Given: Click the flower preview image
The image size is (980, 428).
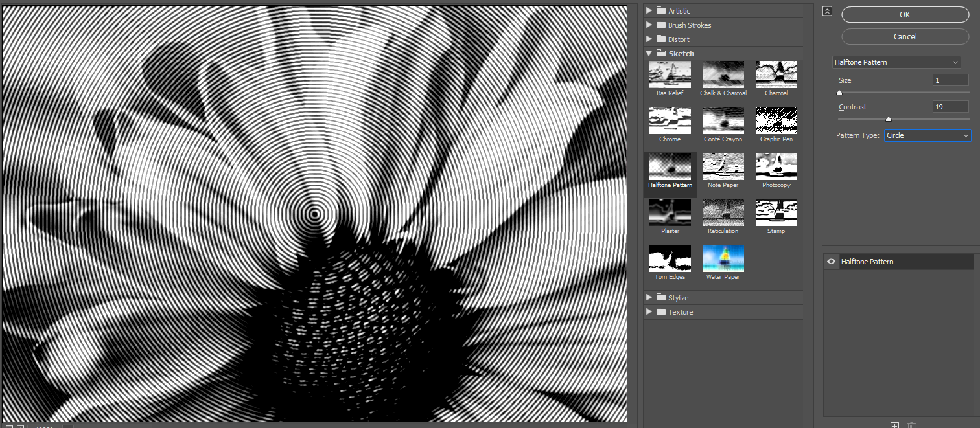Looking at the screenshot, I should click(x=314, y=214).
